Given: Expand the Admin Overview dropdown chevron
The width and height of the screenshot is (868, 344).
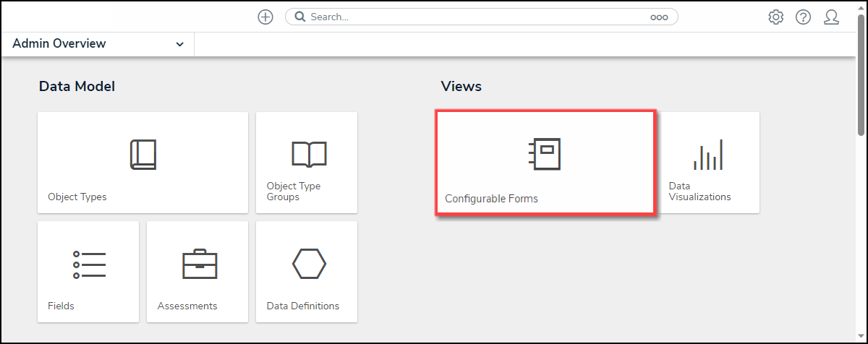Looking at the screenshot, I should click(x=179, y=44).
